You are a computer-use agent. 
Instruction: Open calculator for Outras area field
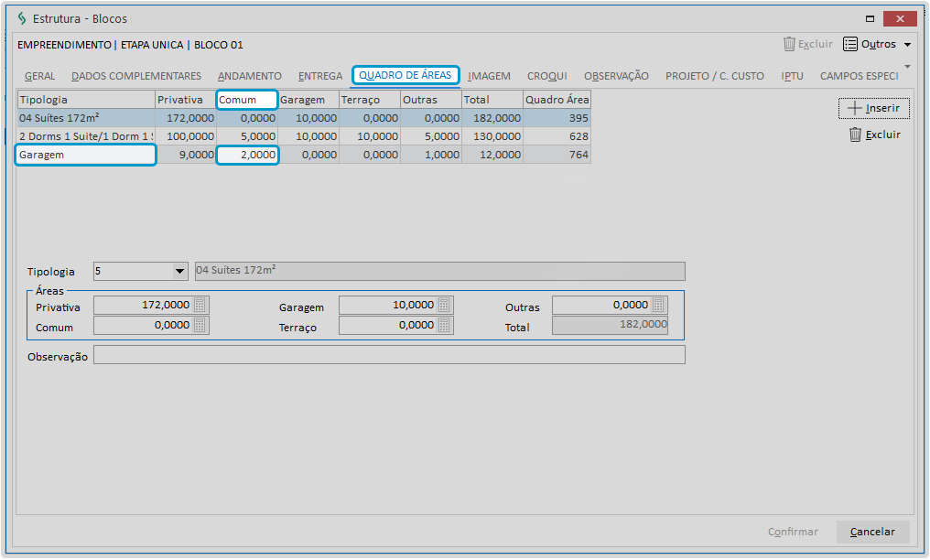pos(658,306)
